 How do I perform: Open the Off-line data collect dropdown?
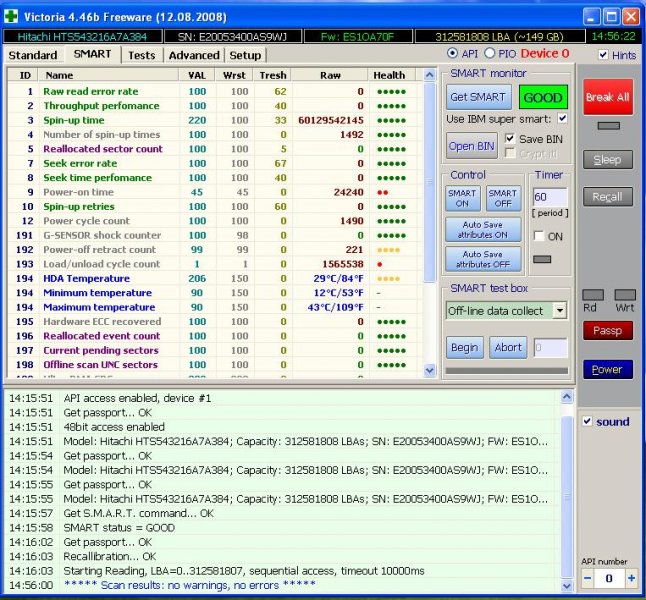tap(558, 311)
